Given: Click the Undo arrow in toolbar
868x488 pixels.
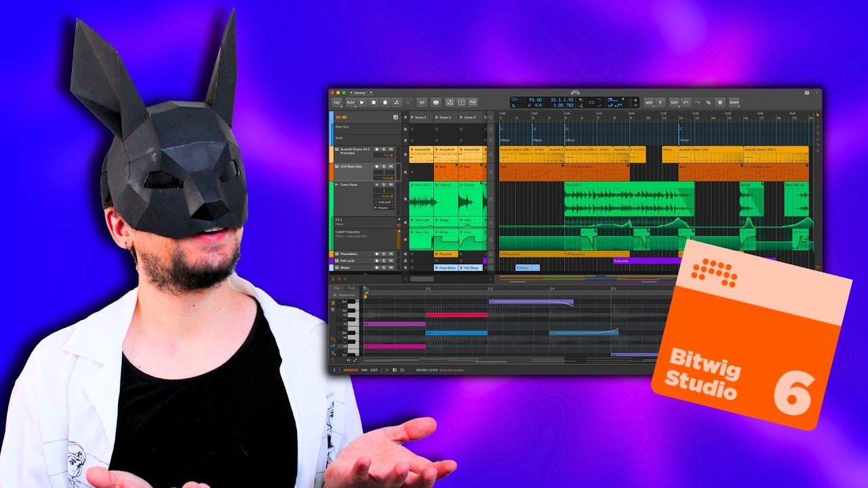Looking at the screenshot, I should [x=686, y=102].
